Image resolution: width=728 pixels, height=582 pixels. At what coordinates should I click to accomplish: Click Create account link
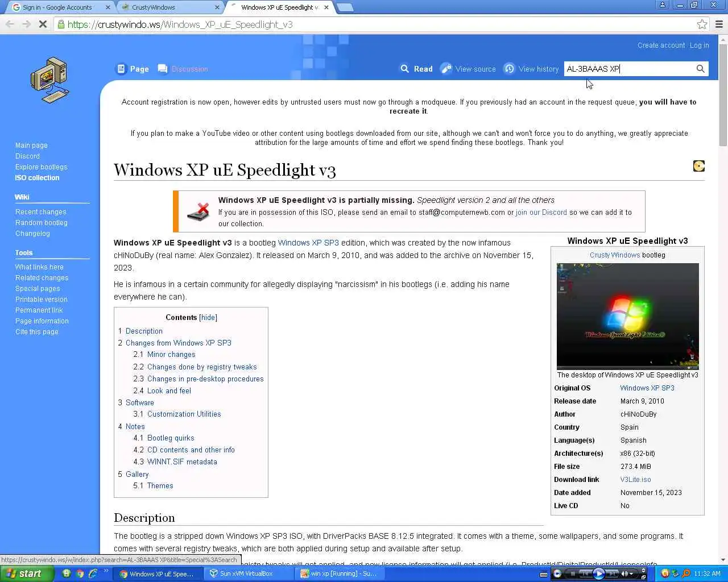[x=661, y=45]
